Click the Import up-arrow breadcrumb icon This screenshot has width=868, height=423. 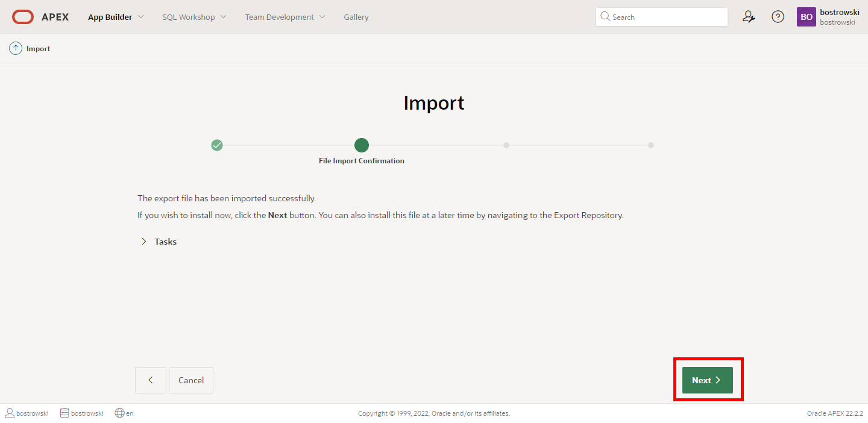(16, 49)
